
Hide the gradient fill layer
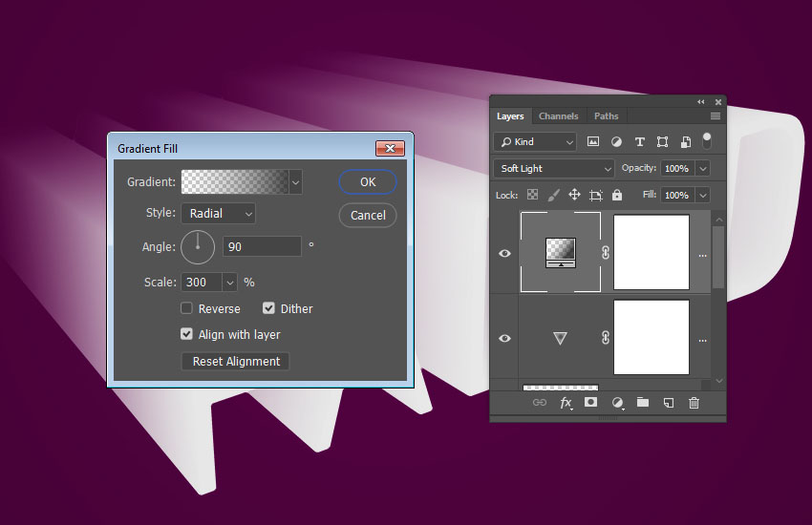[x=504, y=253]
